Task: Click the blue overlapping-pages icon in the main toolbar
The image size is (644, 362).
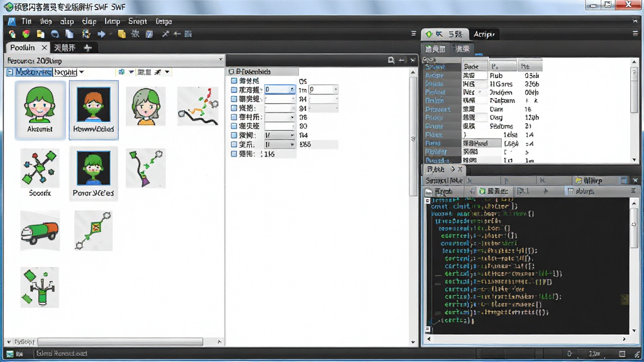Action: point(69,34)
